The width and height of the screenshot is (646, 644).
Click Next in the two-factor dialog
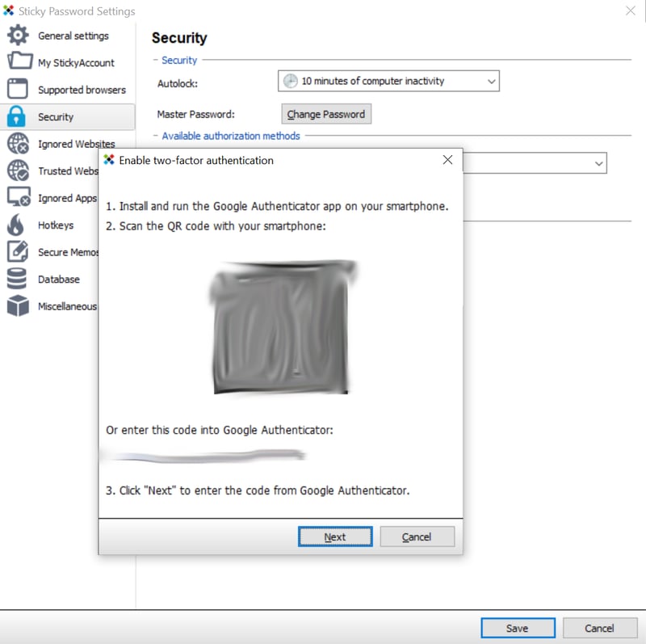[335, 537]
